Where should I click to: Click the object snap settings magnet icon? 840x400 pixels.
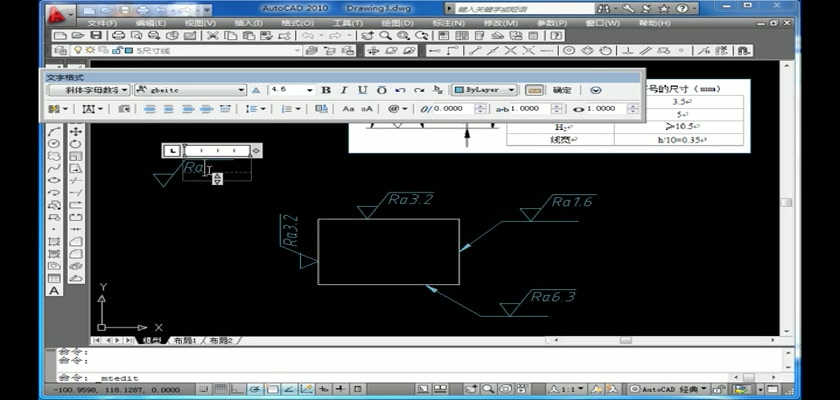(743, 50)
